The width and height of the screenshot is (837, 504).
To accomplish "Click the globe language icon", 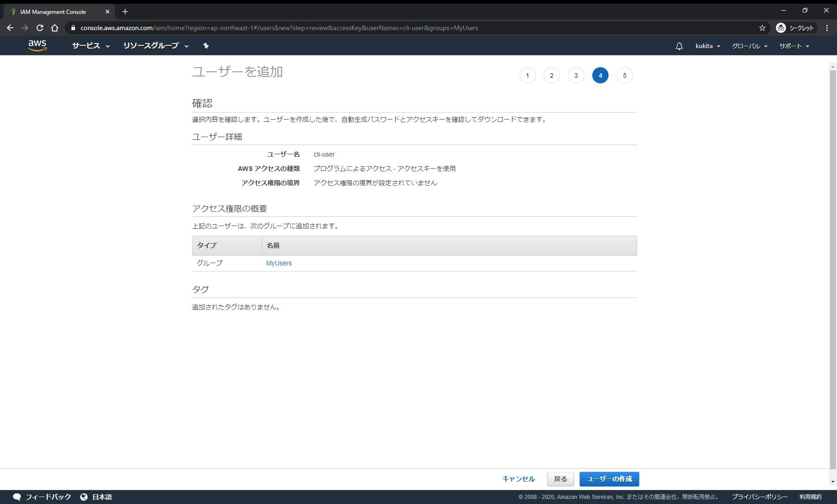I will coord(84,497).
